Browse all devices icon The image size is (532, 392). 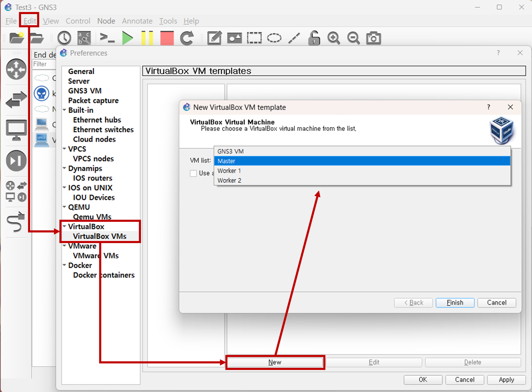[16, 191]
